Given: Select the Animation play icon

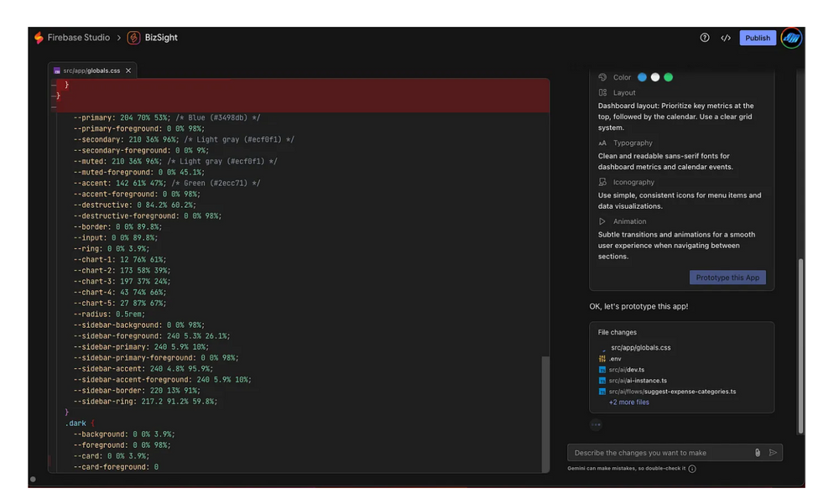Looking at the screenshot, I should click(x=602, y=221).
